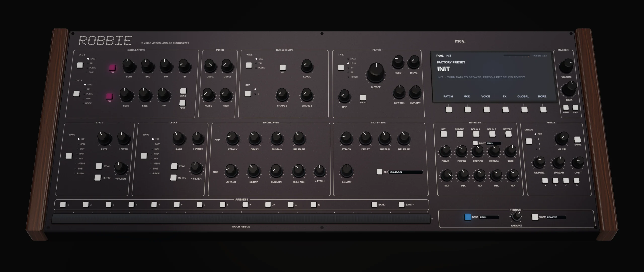The image size is (644, 272).
Task: Toggle the OSC 2 ON button
Action: [x=109, y=96]
